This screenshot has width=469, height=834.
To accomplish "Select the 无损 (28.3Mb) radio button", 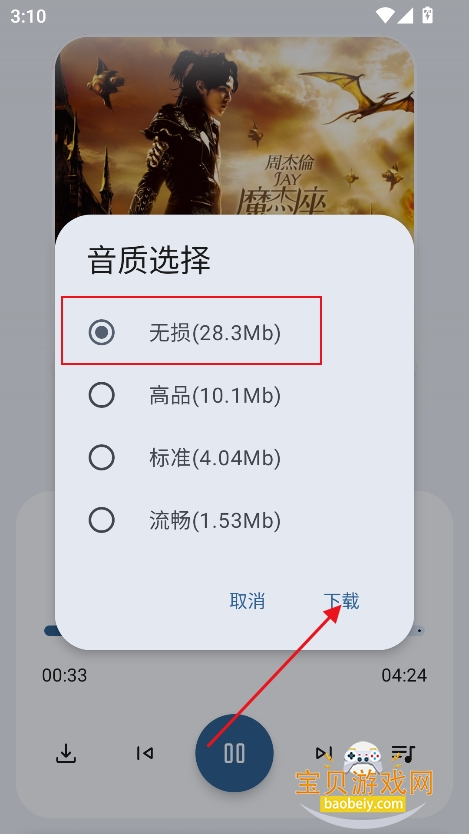I will pos(102,332).
